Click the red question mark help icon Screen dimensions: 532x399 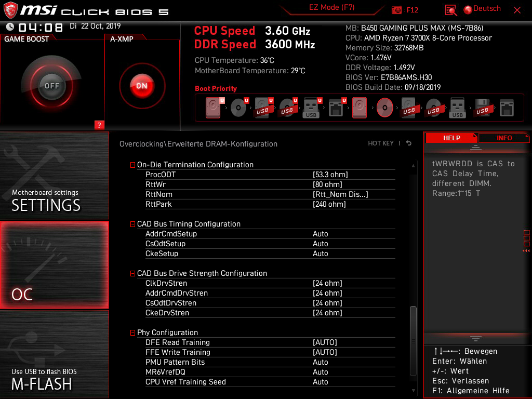coord(99,125)
